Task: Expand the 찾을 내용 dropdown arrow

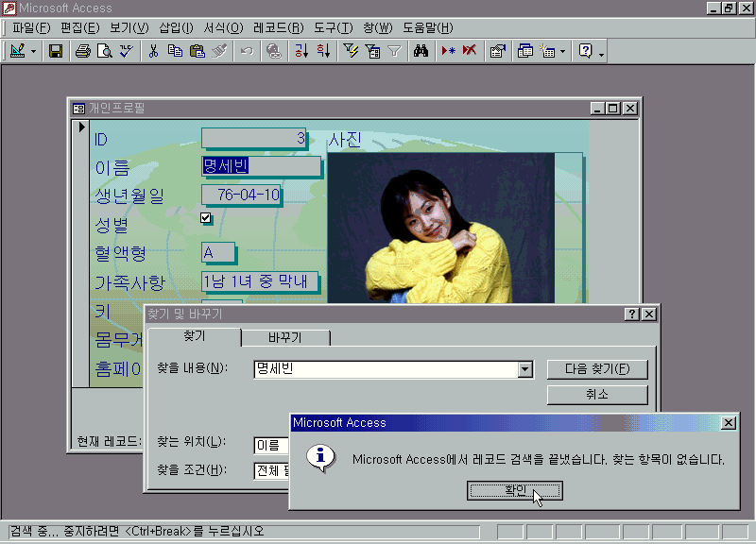Action: (x=525, y=369)
